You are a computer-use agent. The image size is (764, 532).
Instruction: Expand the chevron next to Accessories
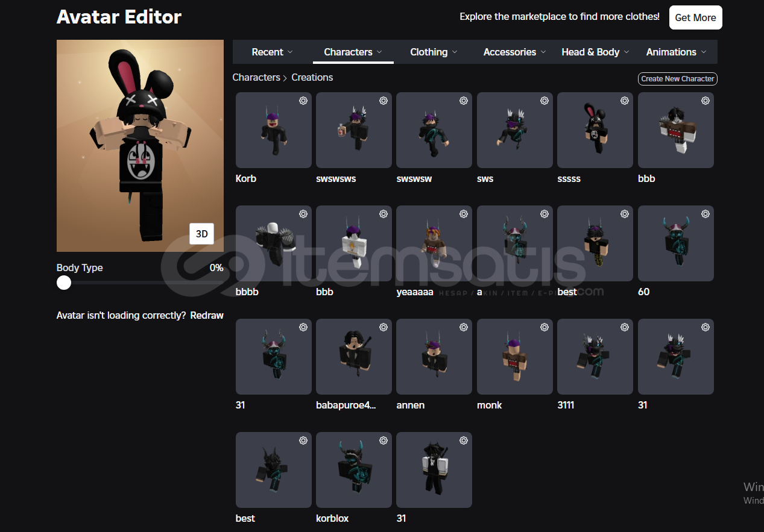point(543,52)
